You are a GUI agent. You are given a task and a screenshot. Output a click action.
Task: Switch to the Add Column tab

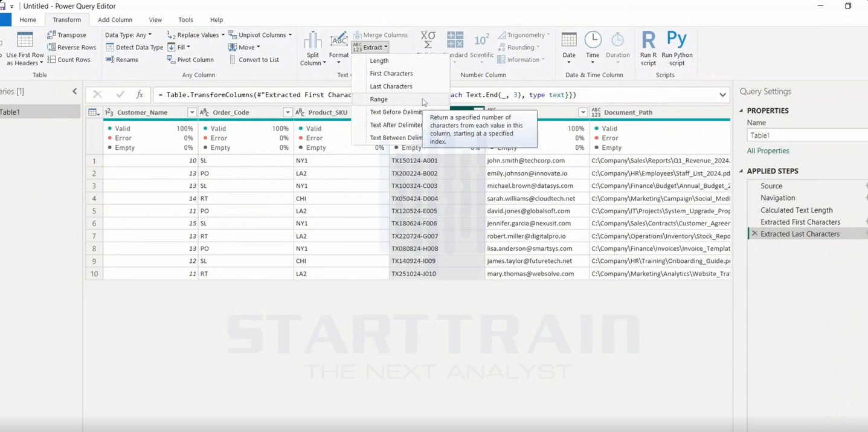(x=115, y=20)
